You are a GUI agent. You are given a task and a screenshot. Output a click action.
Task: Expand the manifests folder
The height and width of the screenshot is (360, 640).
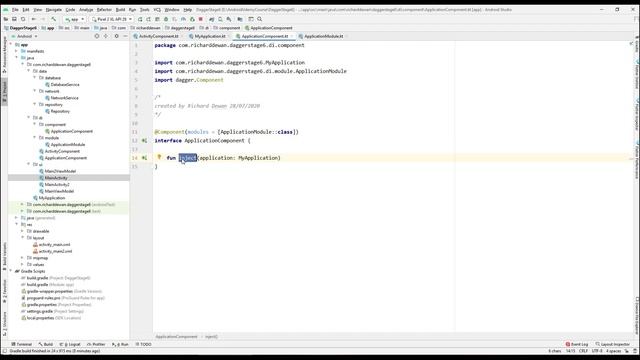[17, 51]
